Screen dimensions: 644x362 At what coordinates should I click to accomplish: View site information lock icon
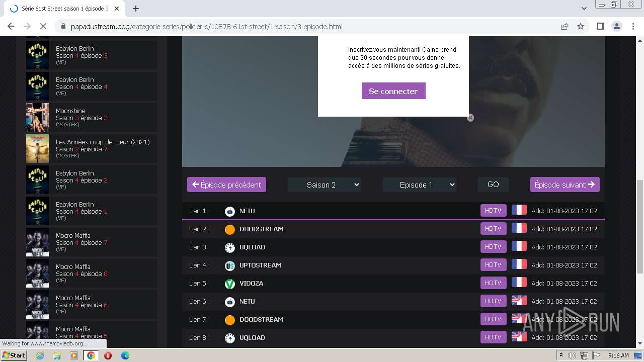pyautogui.click(x=63, y=26)
